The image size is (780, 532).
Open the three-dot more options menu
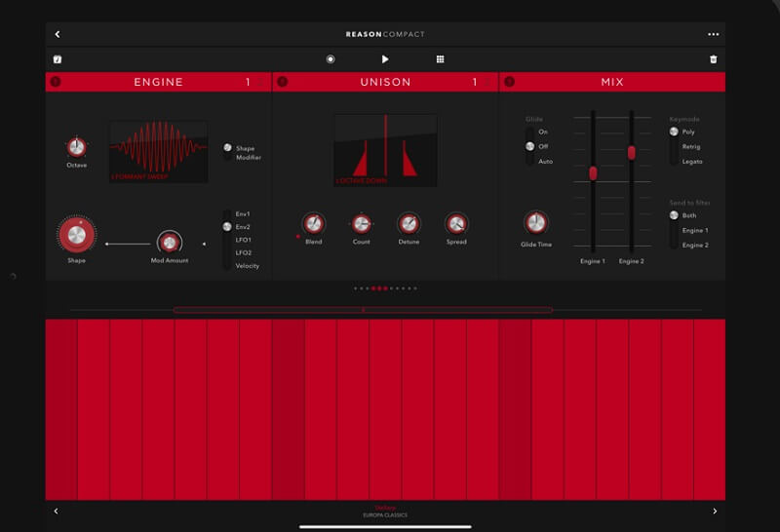pos(713,34)
